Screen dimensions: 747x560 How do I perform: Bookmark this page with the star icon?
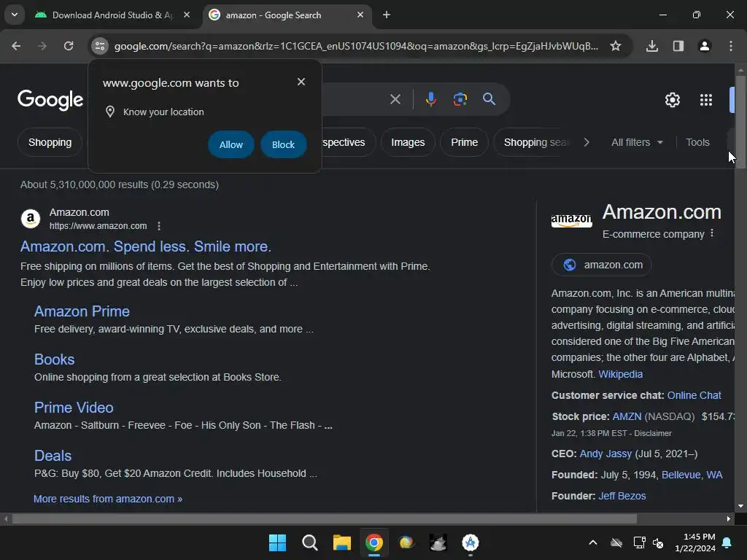coord(616,46)
